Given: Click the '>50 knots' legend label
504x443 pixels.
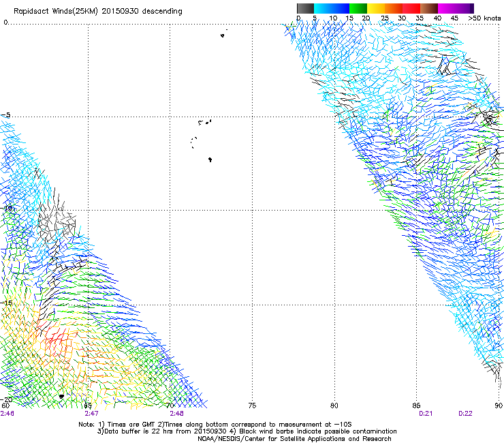Looking at the screenshot, I should (x=484, y=18).
